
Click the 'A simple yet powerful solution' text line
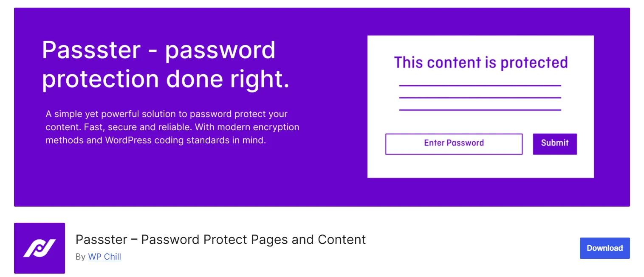167,114
